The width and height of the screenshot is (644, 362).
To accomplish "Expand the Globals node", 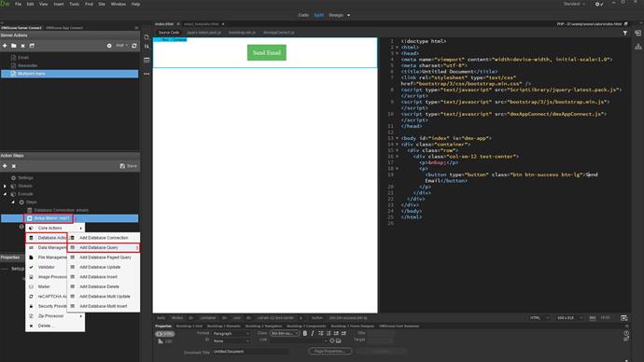I will 6,186.
